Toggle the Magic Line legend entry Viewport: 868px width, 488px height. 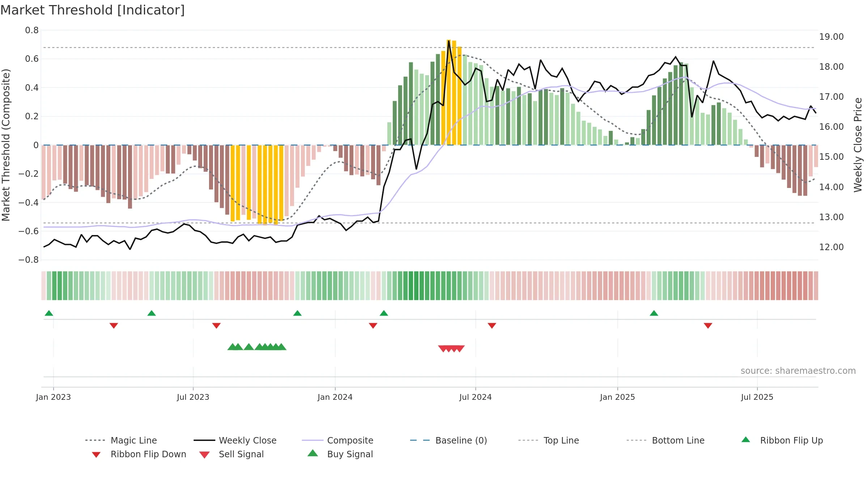tap(121, 440)
